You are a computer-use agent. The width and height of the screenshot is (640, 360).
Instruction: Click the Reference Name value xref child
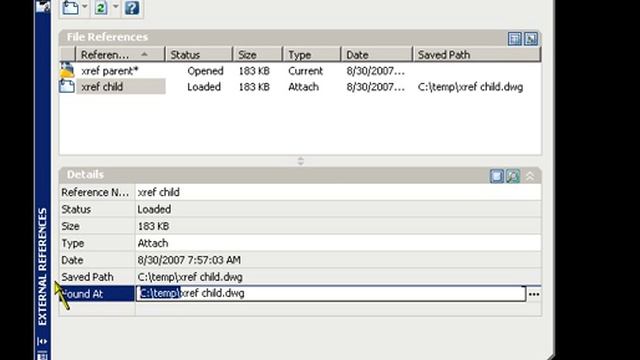[x=158, y=192]
